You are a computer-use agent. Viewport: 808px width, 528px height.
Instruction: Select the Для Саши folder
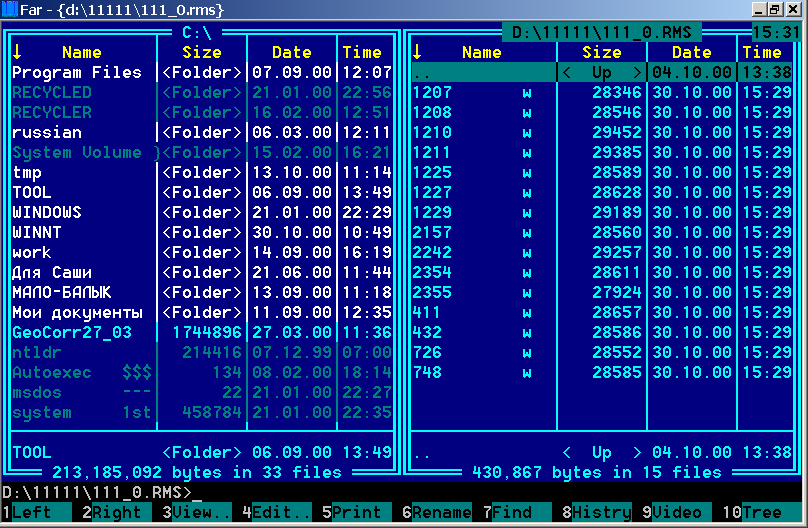[x=201, y=272]
